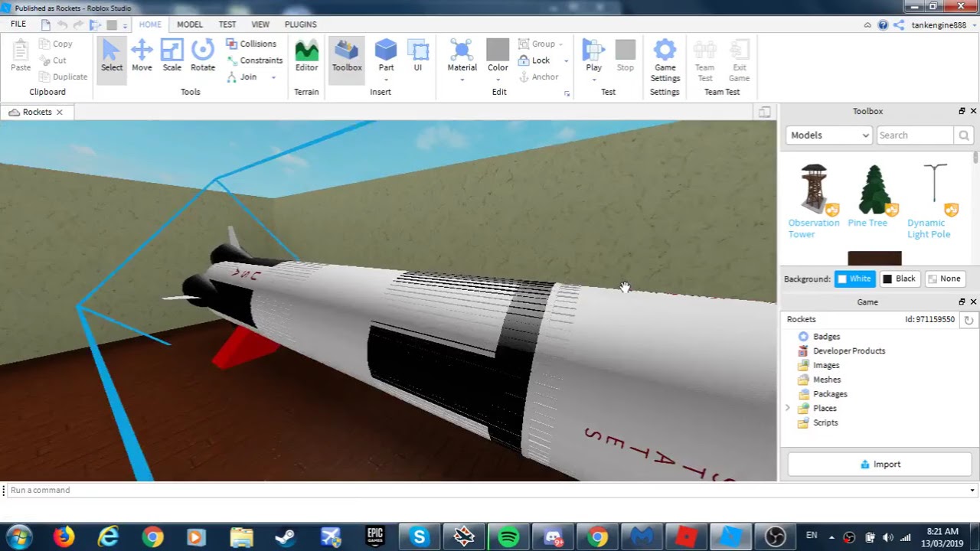
Task: Click the toolbox search magnifier button
Action: (964, 135)
